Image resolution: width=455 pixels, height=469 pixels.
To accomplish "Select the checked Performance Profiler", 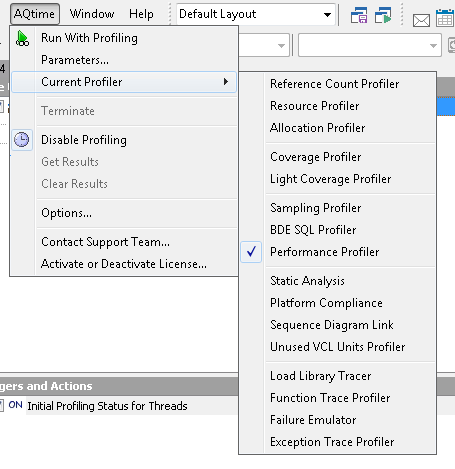I will coord(337,252).
